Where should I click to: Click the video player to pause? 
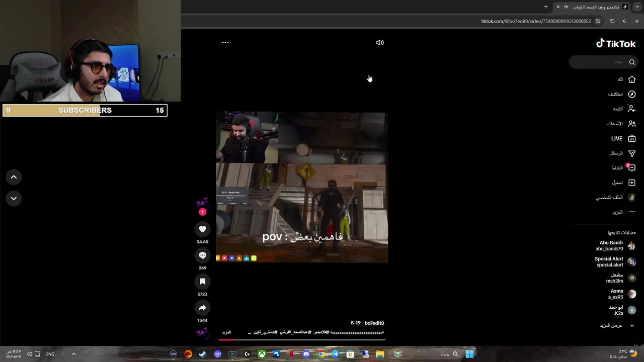[302, 187]
